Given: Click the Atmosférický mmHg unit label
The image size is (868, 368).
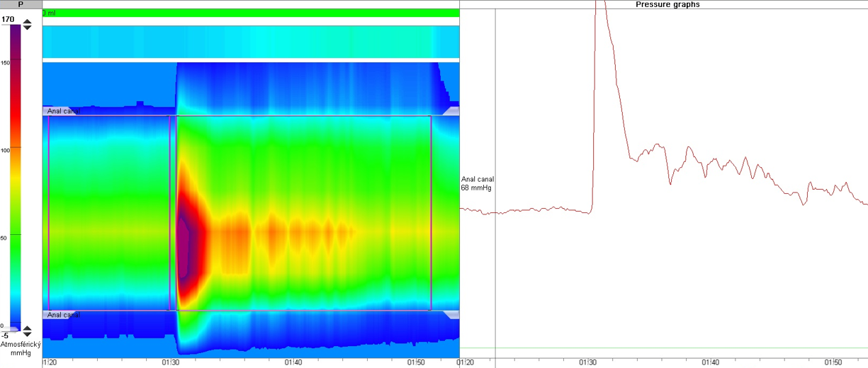Looking at the screenshot, I should click(21, 347).
